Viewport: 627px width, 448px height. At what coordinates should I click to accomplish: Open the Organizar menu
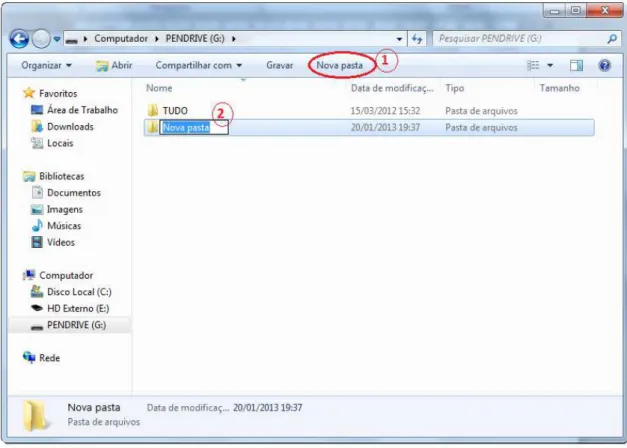46,65
